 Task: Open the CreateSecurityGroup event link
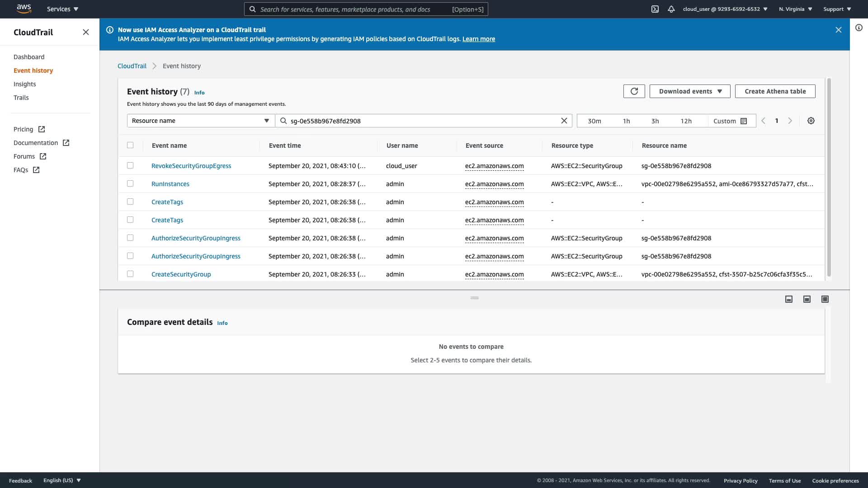[x=181, y=274]
